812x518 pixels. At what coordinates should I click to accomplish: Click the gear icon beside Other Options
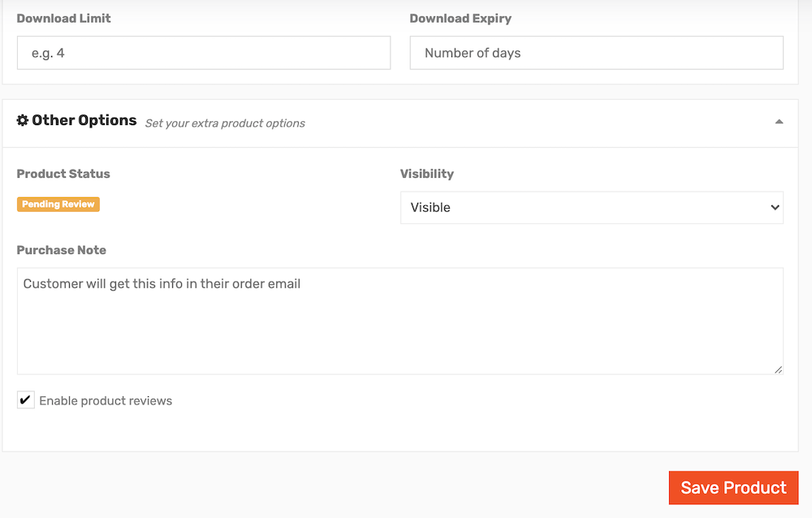pyautogui.click(x=22, y=120)
